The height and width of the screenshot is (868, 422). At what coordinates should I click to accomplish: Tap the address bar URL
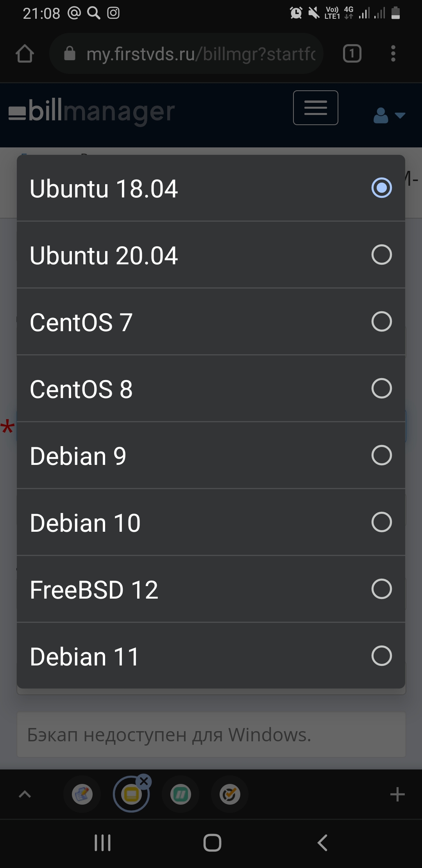point(200,54)
